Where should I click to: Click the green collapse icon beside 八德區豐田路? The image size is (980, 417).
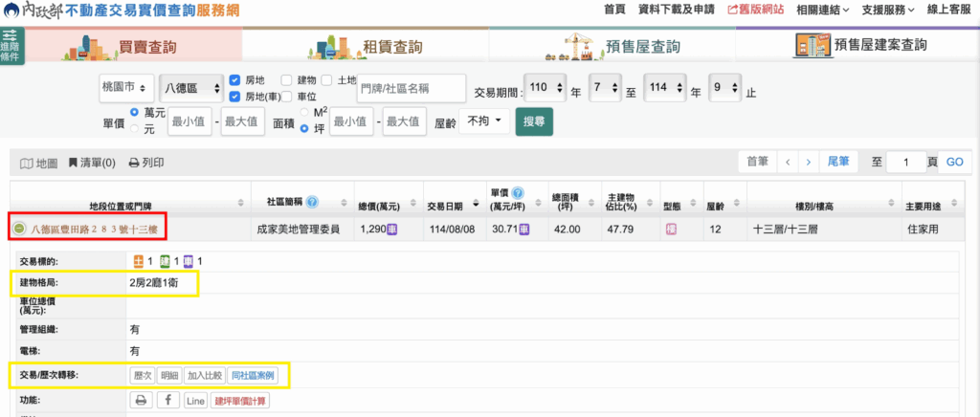[19, 229]
